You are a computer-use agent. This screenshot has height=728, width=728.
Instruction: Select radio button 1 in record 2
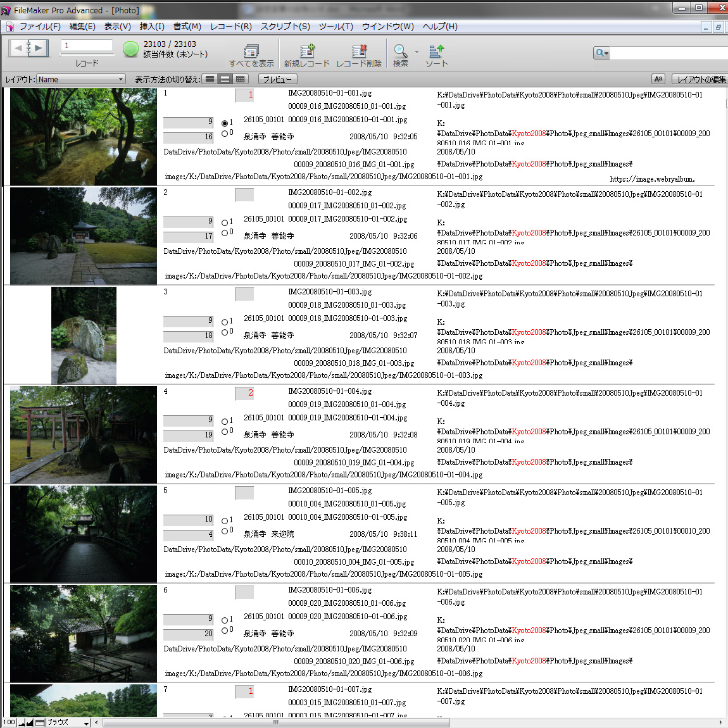click(225, 222)
